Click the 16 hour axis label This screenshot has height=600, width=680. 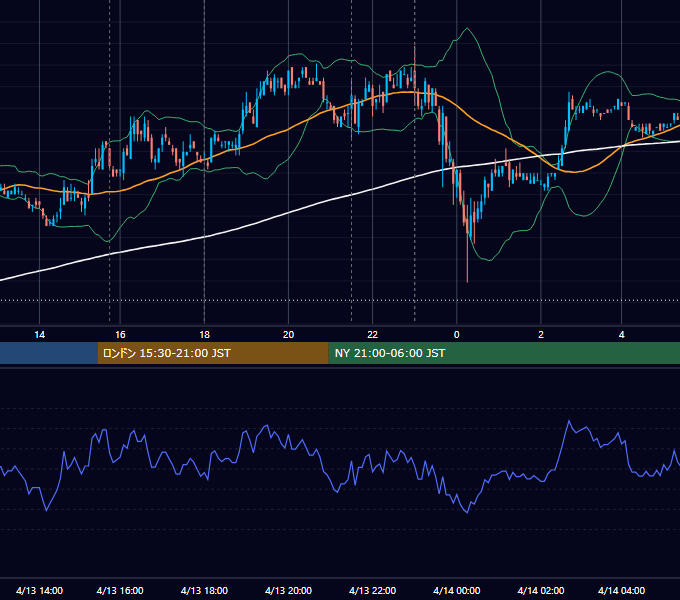pyautogui.click(x=120, y=335)
